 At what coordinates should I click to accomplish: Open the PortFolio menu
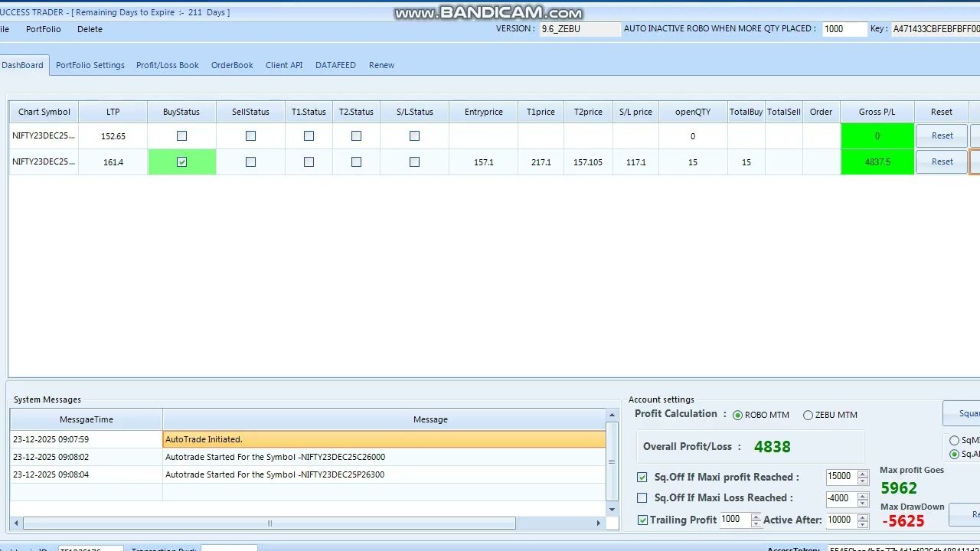43,29
